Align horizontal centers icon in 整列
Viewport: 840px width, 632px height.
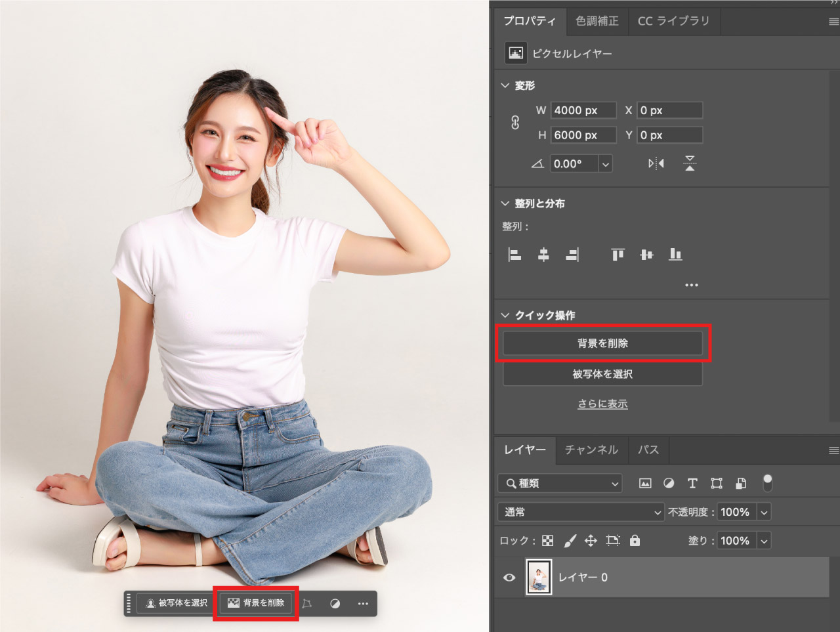coord(543,255)
